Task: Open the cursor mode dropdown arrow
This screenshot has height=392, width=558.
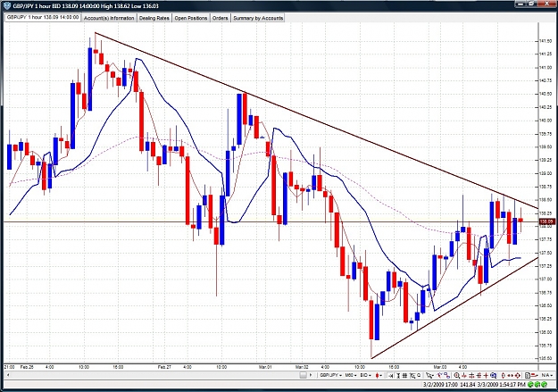Action: coord(433,376)
